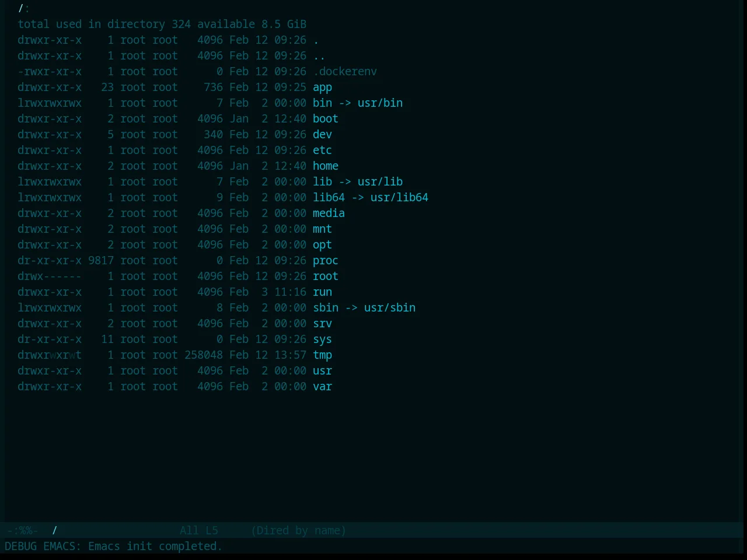Click the drwx------ permissions of root
The height and width of the screenshot is (560, 747).
[50, 276]
